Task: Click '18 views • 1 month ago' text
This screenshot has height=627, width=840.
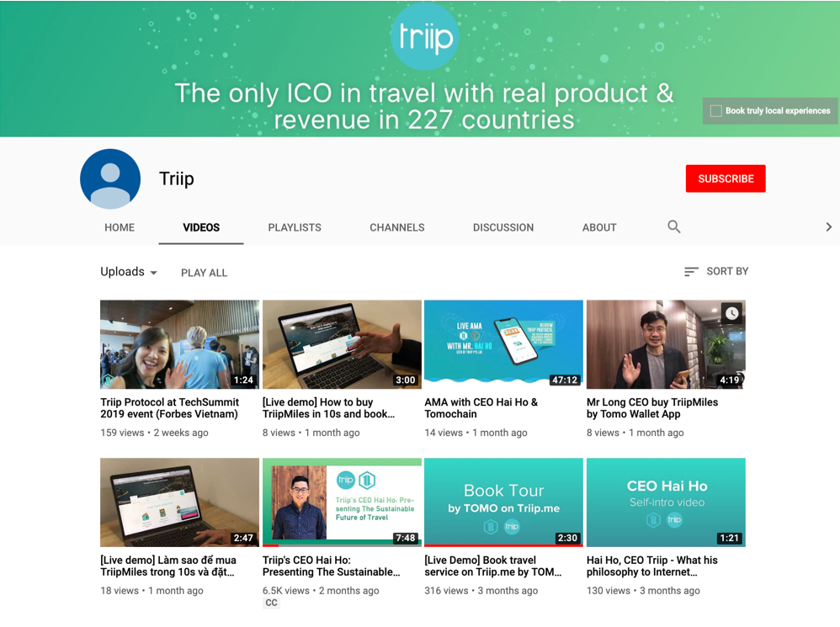Action: click(x=152, y=591)
